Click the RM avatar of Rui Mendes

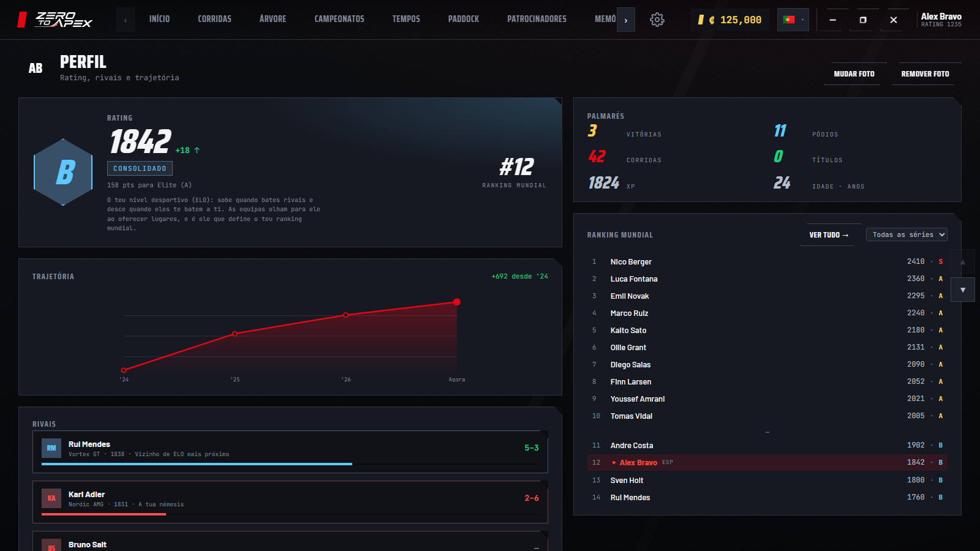(x=51, y=448)
